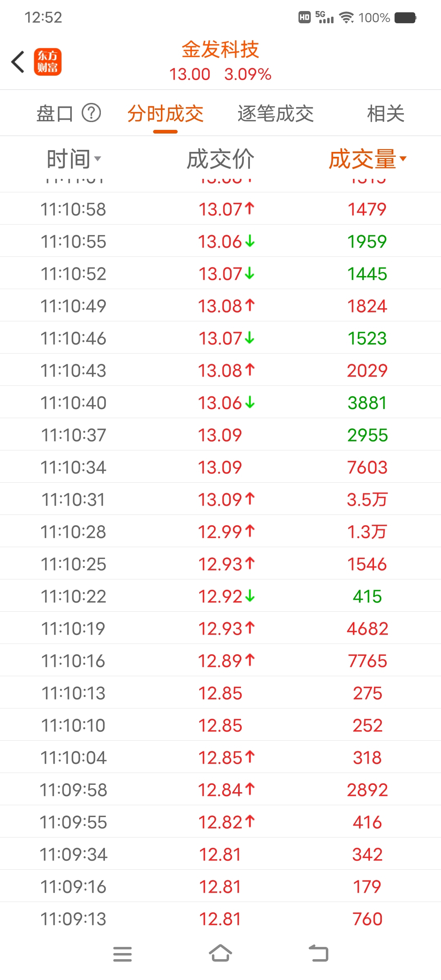Tap the help question mark beside 盘口
441x980 pixels.
[91, 113]
